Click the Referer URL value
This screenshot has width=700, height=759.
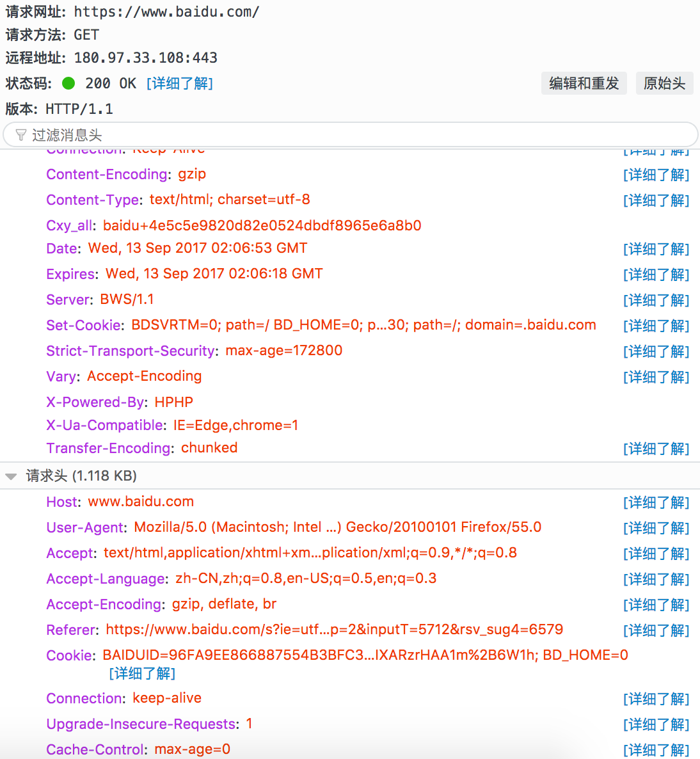[x=335, y=630]
